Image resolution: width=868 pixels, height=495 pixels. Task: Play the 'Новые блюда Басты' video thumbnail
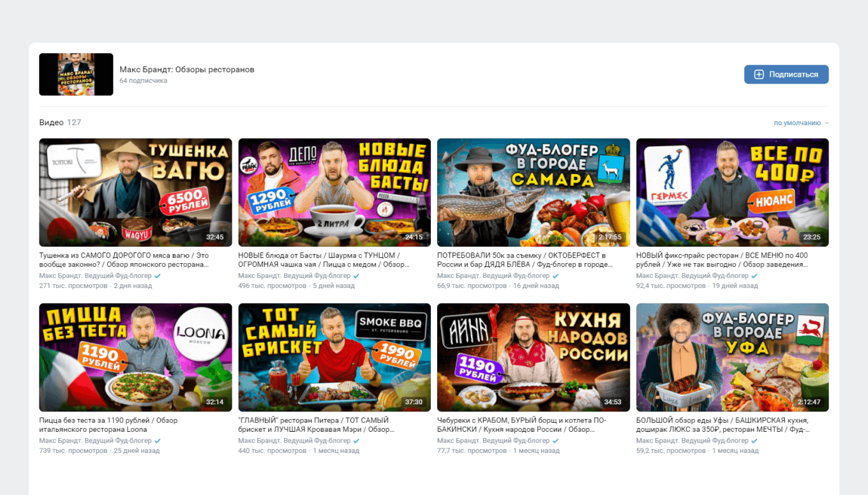(334, 192)
